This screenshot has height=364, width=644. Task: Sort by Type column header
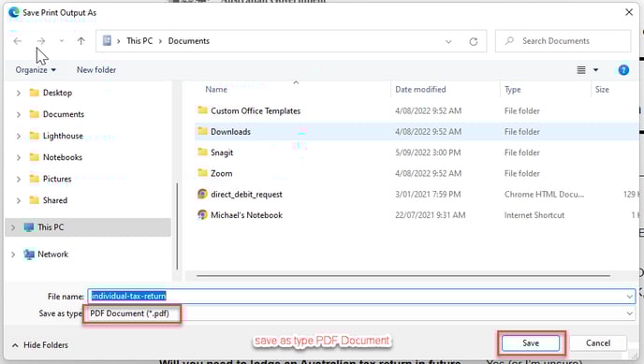513,90
